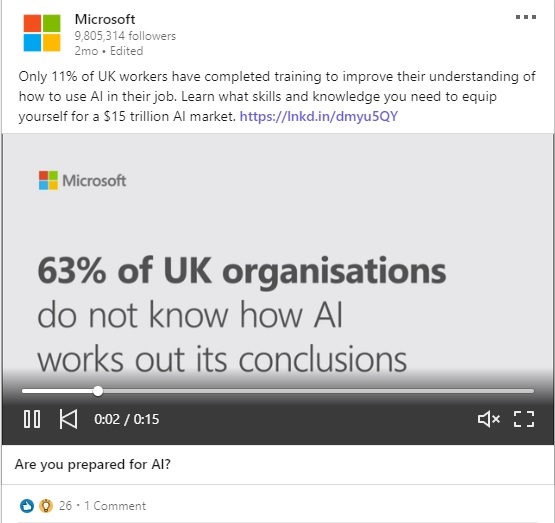Restart the video with the skip-back icon
555x523 pixels.
point(68,419)
